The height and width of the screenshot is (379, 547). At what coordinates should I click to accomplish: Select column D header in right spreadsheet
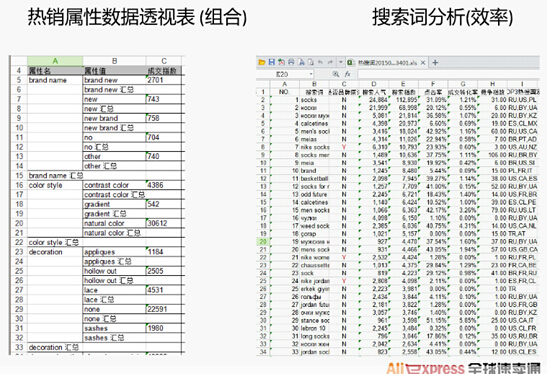374,84
